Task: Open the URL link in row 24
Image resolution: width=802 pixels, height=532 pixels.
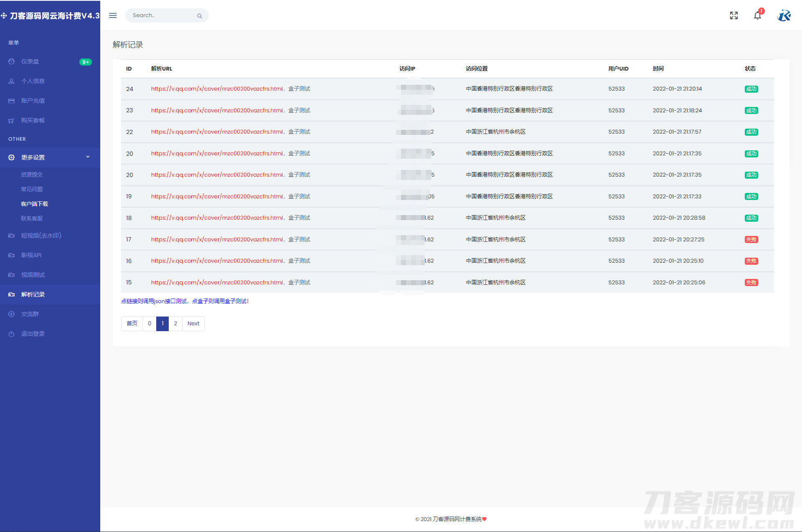Action: [x=217, y=89]
